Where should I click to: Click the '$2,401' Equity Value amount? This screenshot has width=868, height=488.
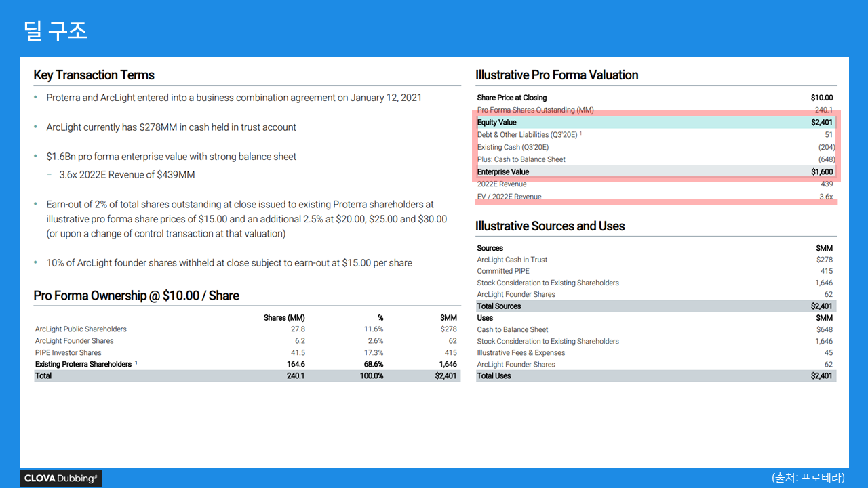822,123
